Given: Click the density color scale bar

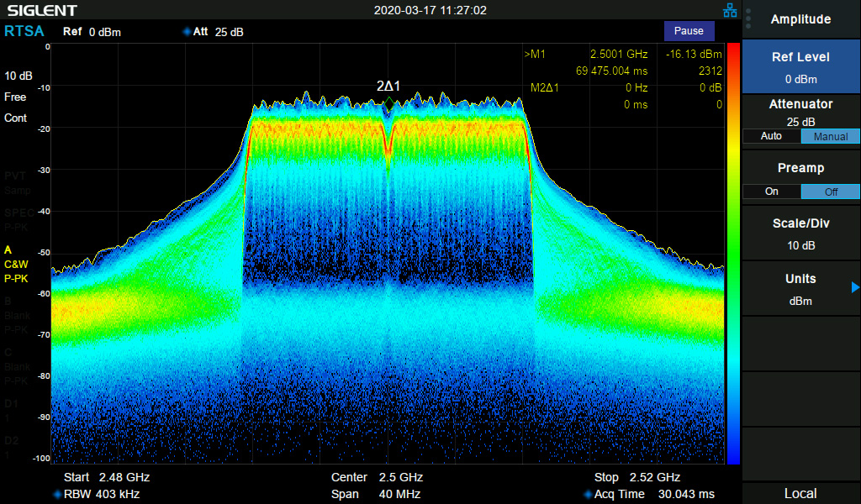Looking at the screenshot, I should coord(733,252).
